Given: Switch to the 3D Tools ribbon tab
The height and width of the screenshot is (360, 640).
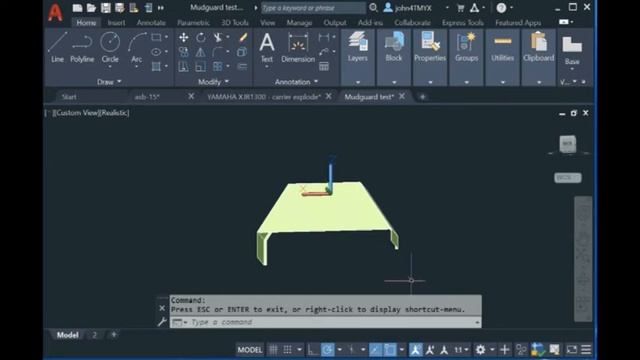Looking at the screenshot, I should 235,23.
